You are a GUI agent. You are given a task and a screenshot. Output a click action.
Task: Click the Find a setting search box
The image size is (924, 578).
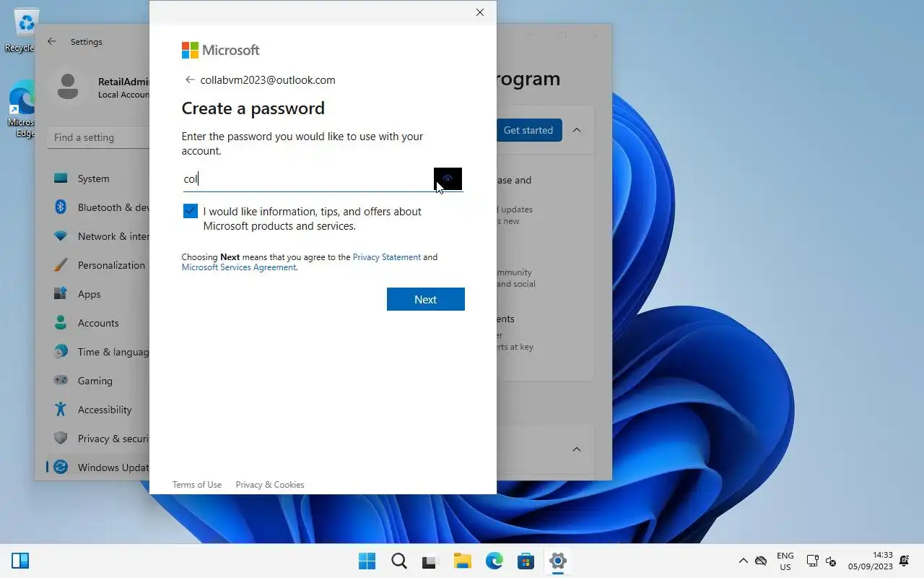(x=99, y=137)
